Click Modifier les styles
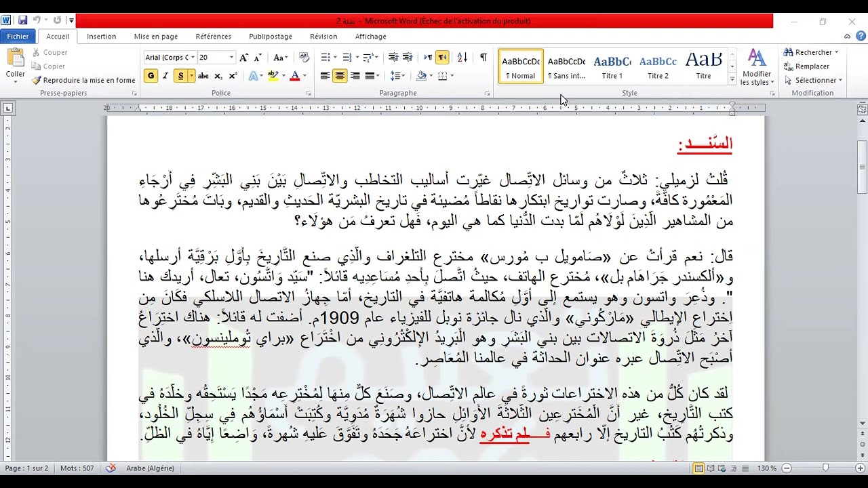 tap(756, 67)
